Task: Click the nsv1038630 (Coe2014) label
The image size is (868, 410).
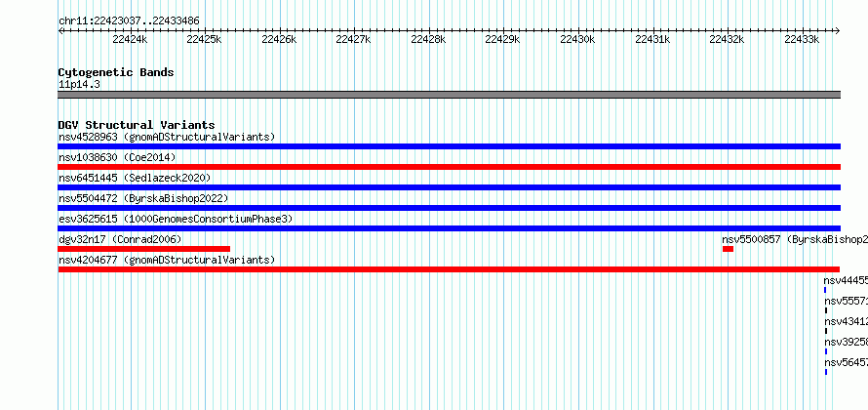Action: (117, 157)
